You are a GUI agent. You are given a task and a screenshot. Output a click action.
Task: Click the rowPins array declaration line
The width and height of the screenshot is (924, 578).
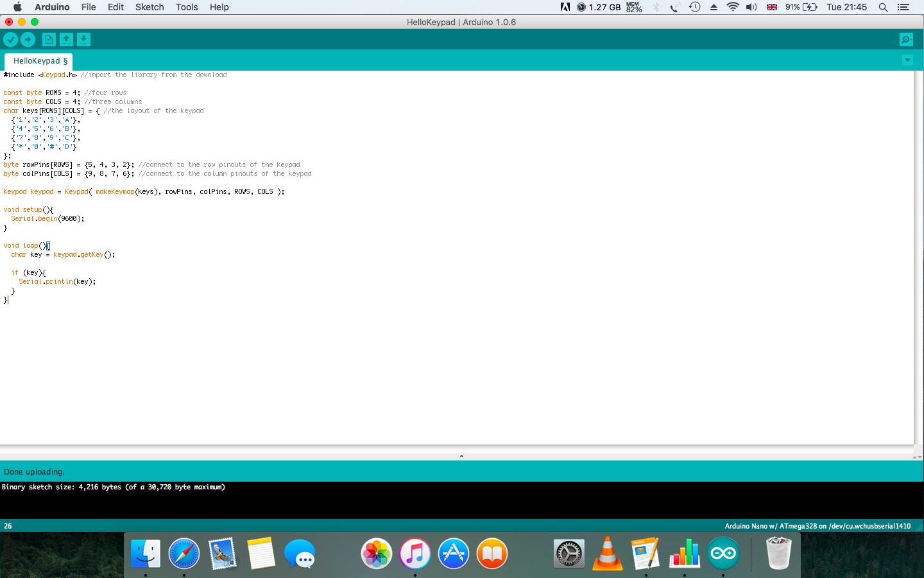(x=151, y=164)
